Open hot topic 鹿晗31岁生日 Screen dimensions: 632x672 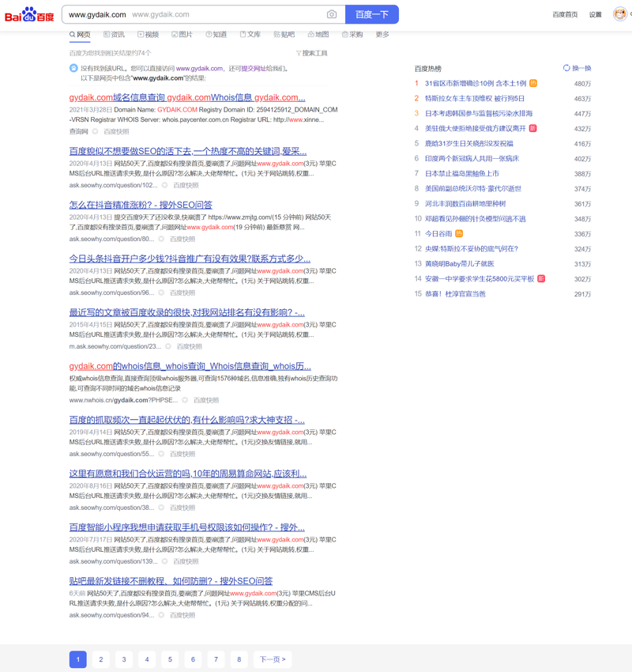pos(468,143)
